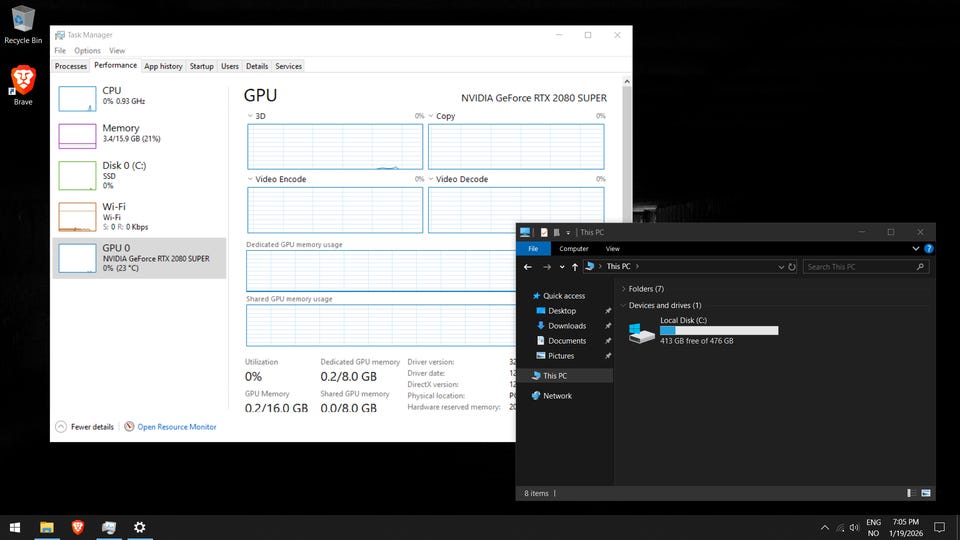Open the Recycle Bin desktop icon

22,18
